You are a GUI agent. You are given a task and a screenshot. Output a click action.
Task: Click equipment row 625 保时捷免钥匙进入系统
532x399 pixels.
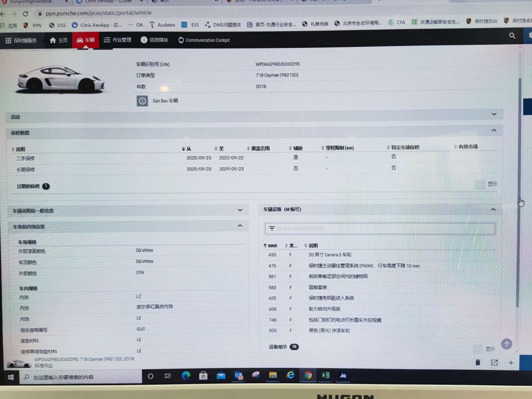[x=379, y=298]
